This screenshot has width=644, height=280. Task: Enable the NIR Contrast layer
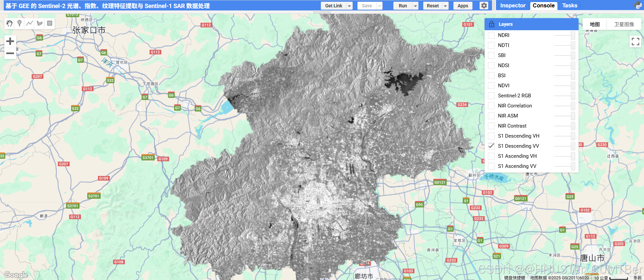pos(491,126)
